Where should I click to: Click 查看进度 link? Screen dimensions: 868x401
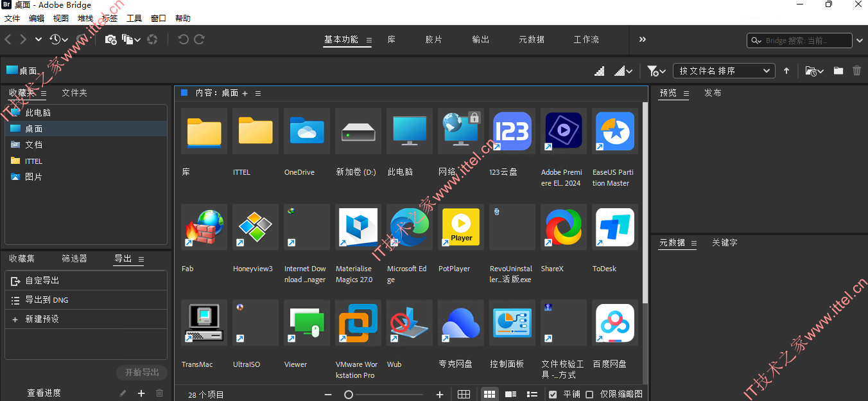coord(44,393)
